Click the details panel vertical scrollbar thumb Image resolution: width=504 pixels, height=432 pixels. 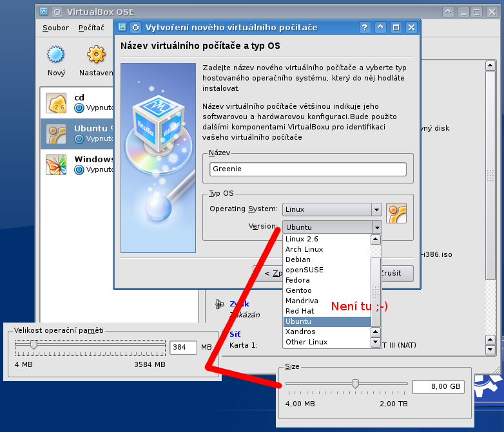490,175
